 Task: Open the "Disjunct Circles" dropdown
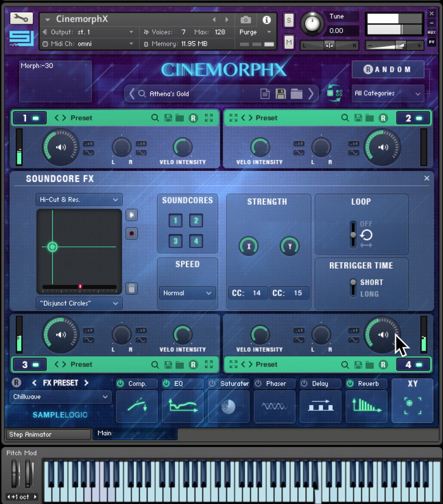[x=79, y=303]
